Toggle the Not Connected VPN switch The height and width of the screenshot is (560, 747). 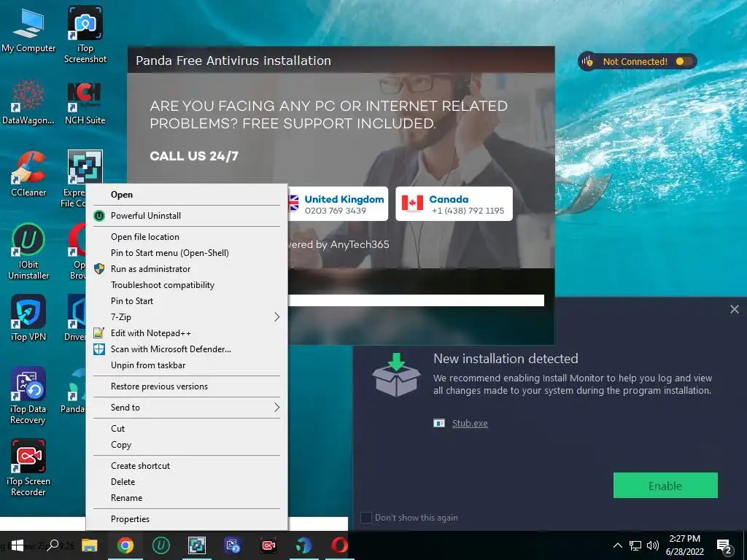click(683, 61)
